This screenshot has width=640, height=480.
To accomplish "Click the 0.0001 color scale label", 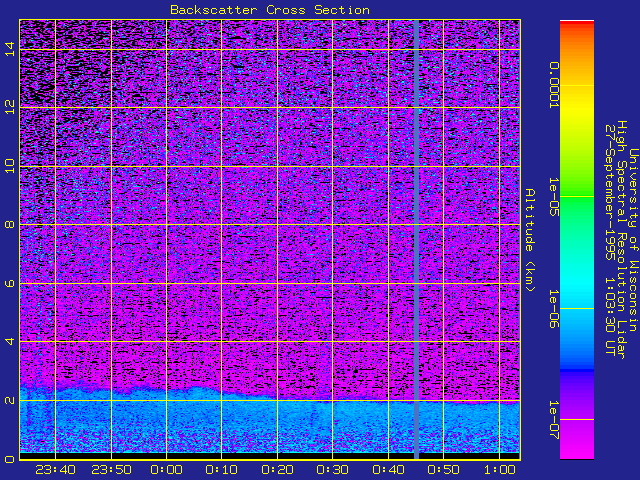I will coord(553,85).
